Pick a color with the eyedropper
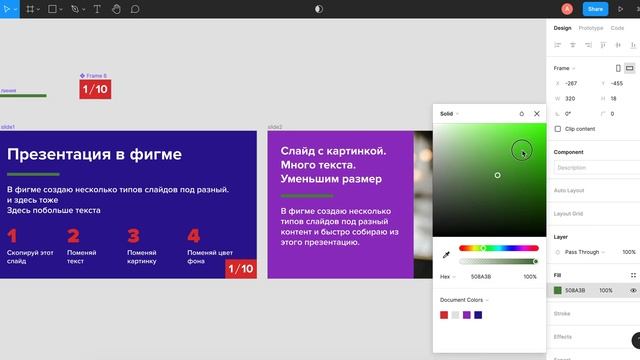 [446, 255]
